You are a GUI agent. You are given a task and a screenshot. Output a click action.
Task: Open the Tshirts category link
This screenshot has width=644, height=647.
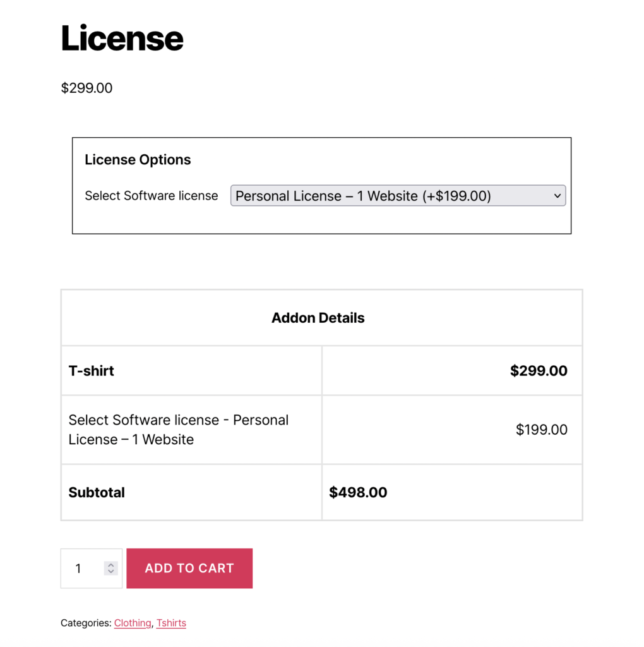(x=171, y=623)
